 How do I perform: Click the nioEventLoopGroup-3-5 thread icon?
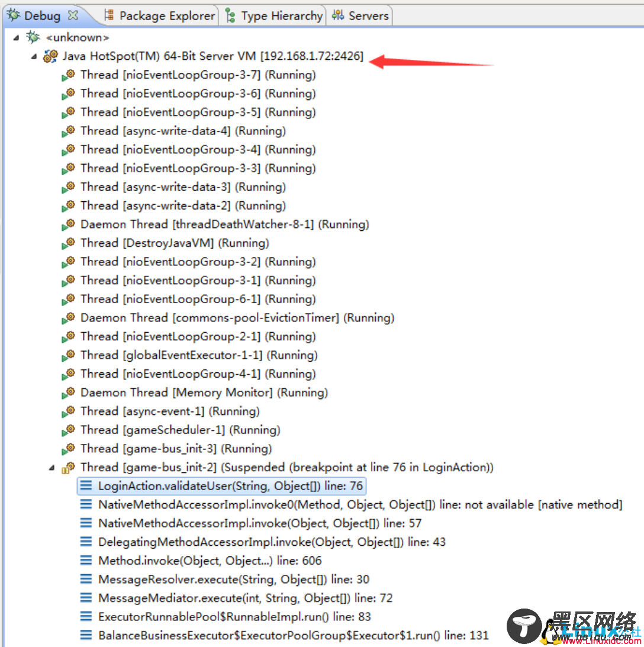tap(69, 112)
